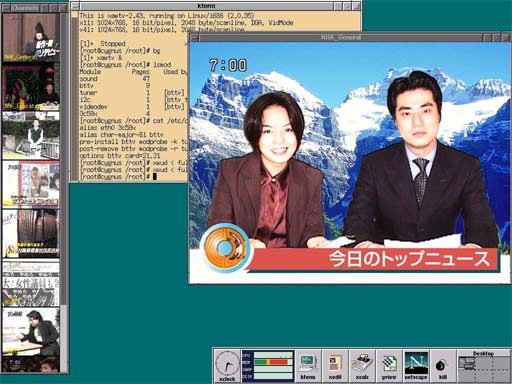Image resolution: width=512 pixels, height=384 pixels.
Task: Open the NHK_General window menu button
Action: 194,37
